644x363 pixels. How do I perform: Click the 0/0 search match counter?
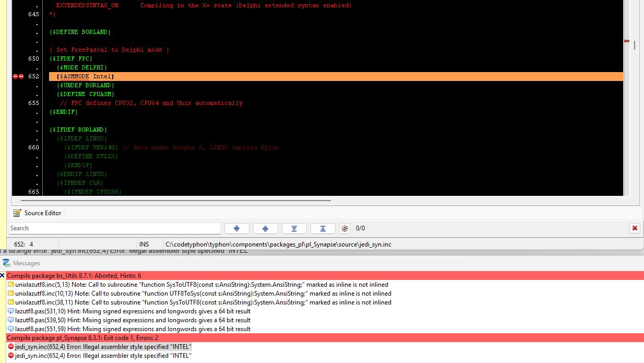[360, 228]
